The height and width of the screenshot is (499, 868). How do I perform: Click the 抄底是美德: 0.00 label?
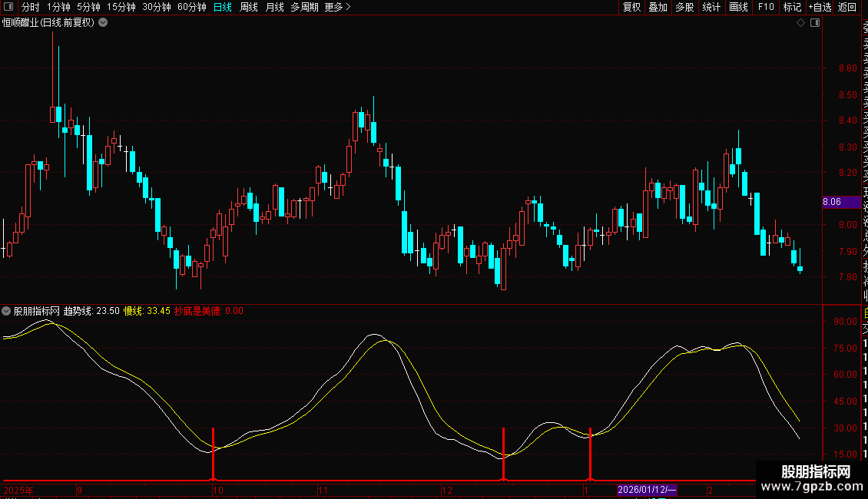click(x=209, y=311)
